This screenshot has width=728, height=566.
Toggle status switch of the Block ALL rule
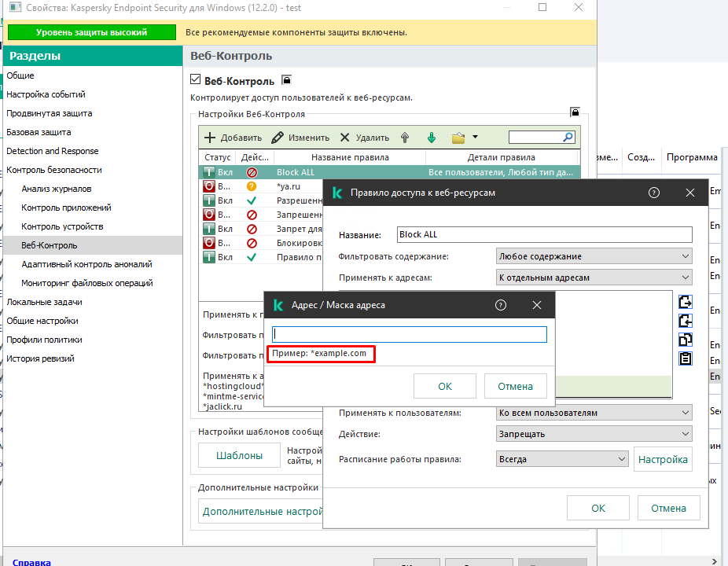click(x=209, y=171)
